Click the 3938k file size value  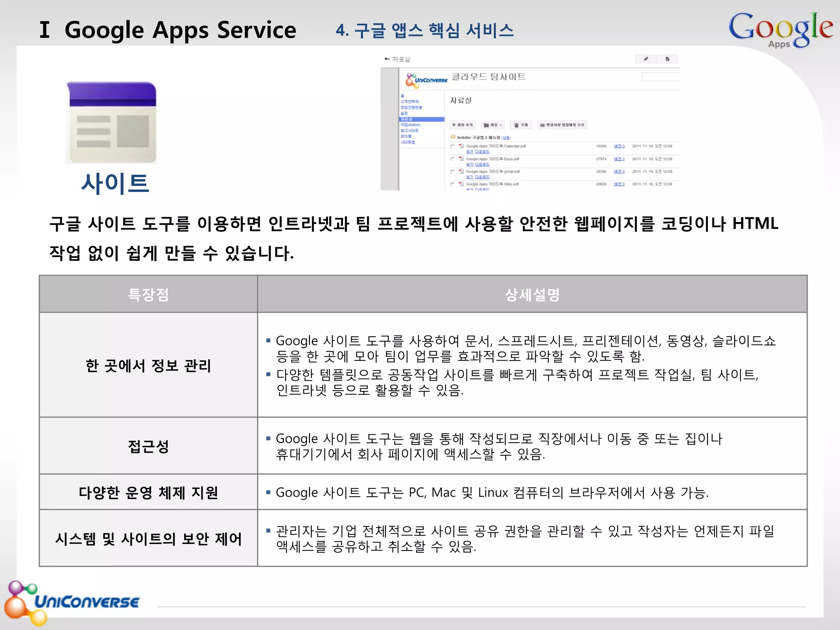[601, 171]
